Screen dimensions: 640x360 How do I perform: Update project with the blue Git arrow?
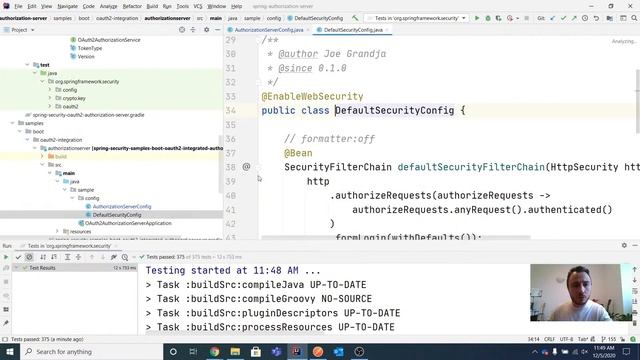553,18
